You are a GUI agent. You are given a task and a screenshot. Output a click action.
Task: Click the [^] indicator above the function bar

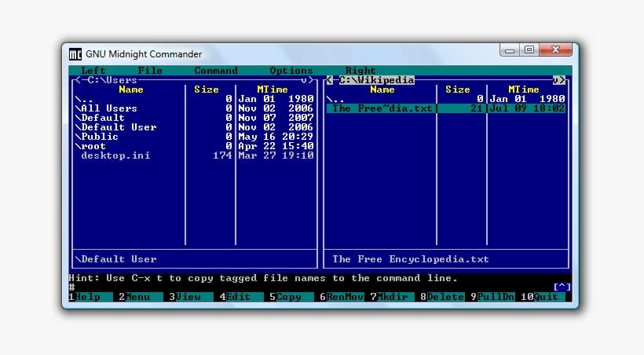point(562,287)
